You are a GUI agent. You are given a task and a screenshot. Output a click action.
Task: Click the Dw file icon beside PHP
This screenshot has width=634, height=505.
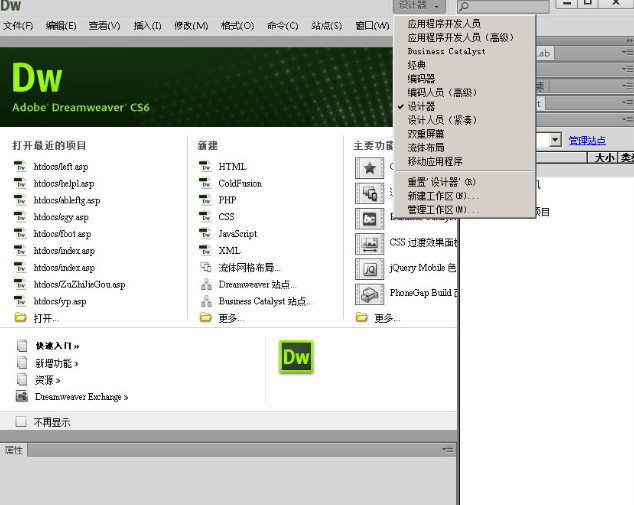tap(205, 200)
